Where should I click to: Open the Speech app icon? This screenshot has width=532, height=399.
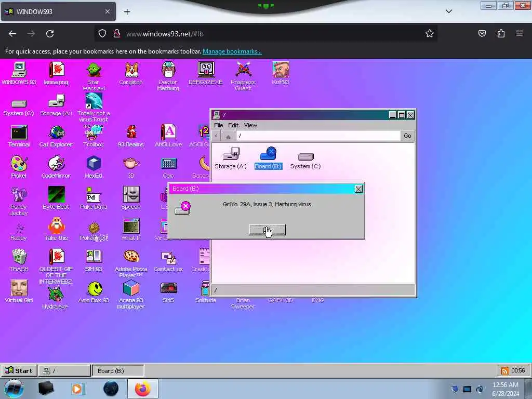(131, 198)
